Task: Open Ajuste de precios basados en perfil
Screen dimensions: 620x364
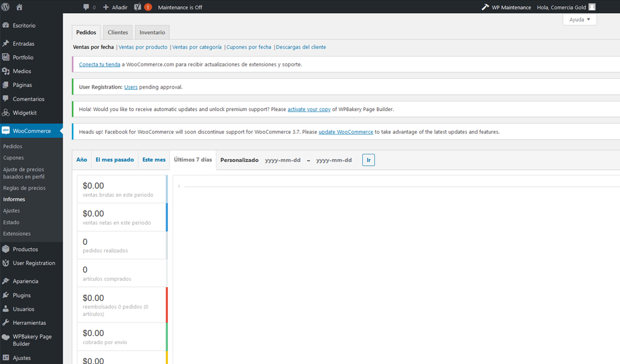Action: [24, 173]
